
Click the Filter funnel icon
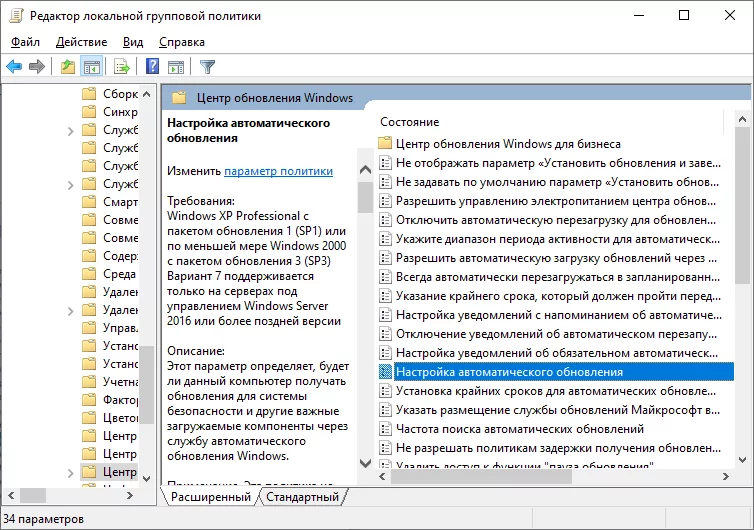pyautogui.click(x=207, y=67)
